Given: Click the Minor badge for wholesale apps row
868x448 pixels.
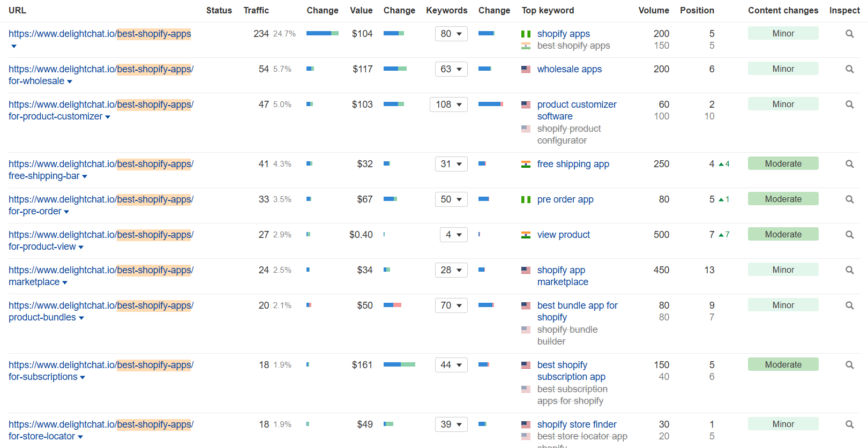Looking at the screenshot, I should pos(783,69).
